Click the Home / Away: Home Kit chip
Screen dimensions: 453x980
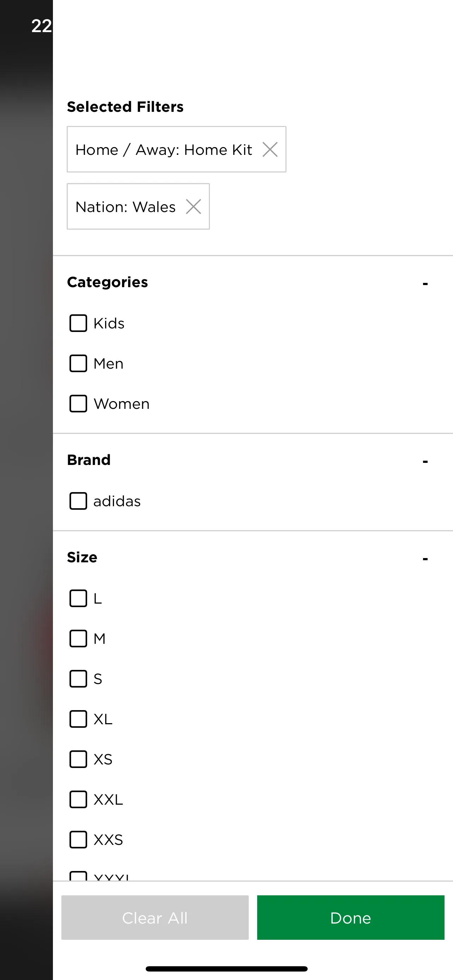[176, 149]
